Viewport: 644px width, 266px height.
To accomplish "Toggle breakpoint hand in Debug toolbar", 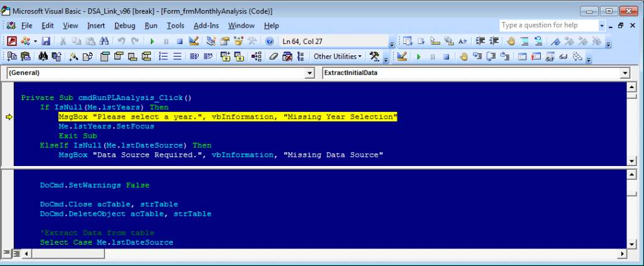I will tap(464, 57).
